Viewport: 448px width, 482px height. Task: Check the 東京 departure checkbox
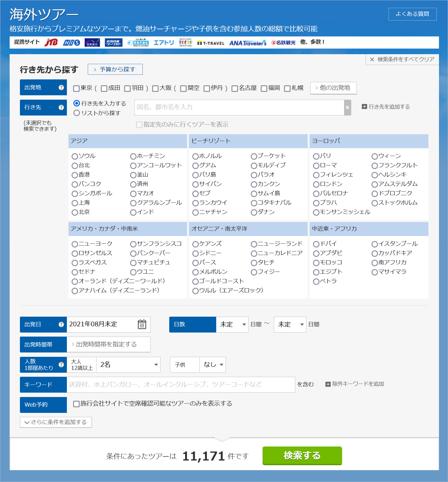76,88
